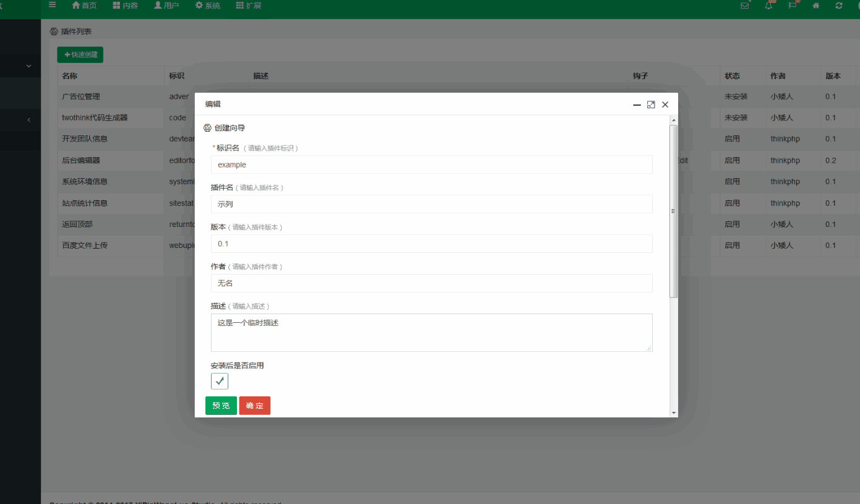This screenshot has height=504, width=860.
Task: Expand the sidebar left-chevron menu group
Action: click(x=28, y=119)
